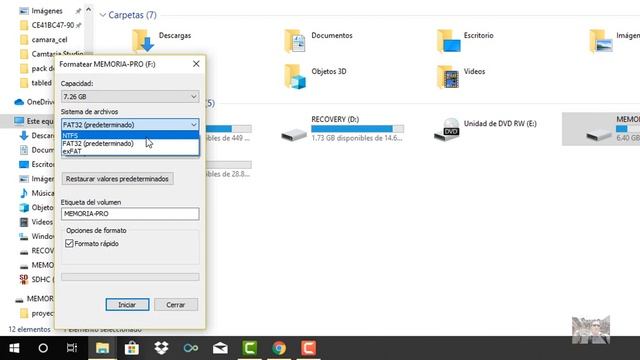Collapse the Sistema de archivos combo box
Image resolution: width=640 pixels, height=360 pixels.
click(130, 124)
